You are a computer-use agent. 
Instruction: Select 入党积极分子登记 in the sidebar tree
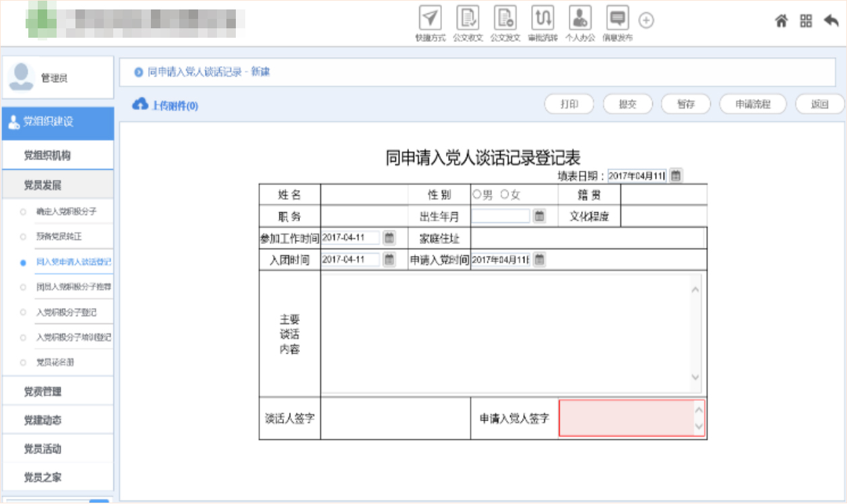pos(66,313)
